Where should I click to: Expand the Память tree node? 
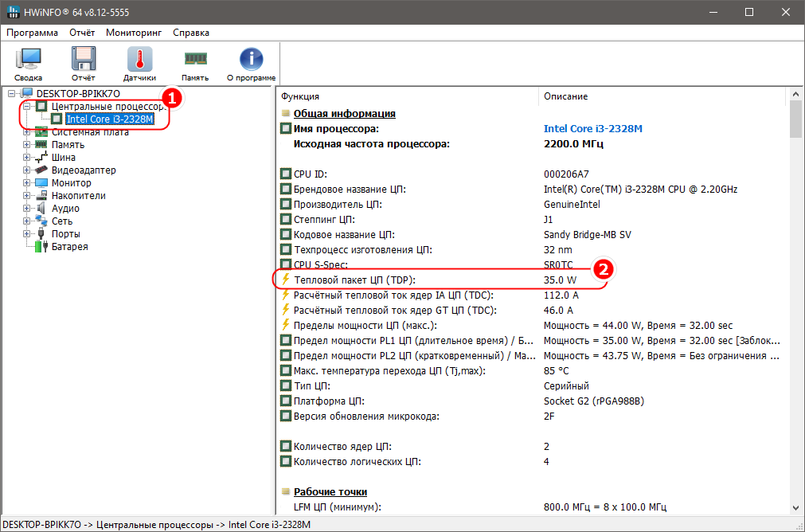point(27,145)
